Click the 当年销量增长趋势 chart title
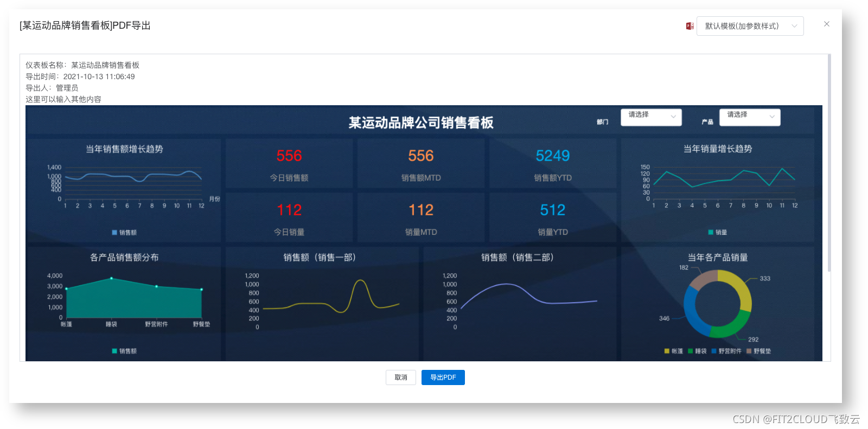 (718, 149)
